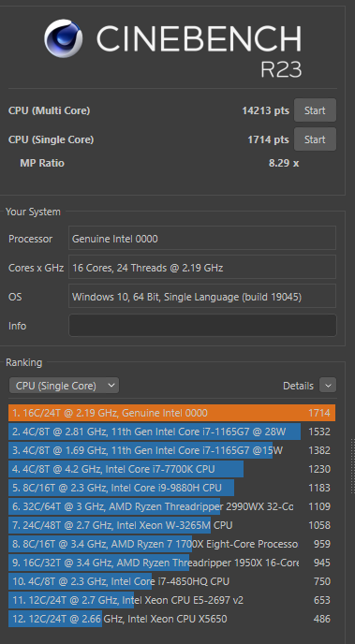
Task: Start the CPU Multi Core benchmark
Action: point(315,110)
